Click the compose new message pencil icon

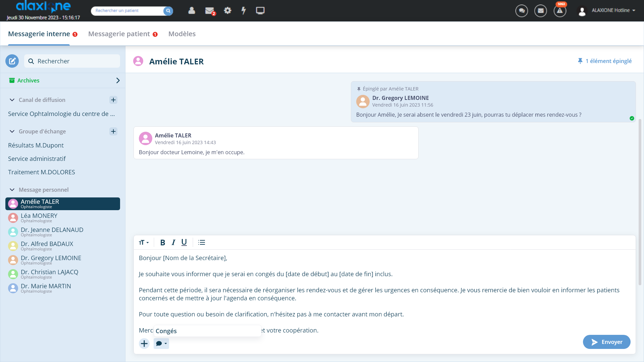click(x=12, y=61)
